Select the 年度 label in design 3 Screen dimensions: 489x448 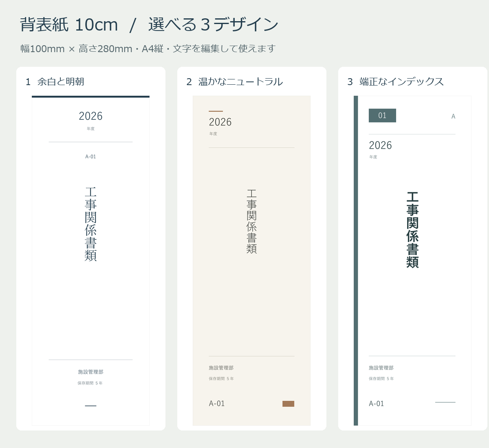373,157
